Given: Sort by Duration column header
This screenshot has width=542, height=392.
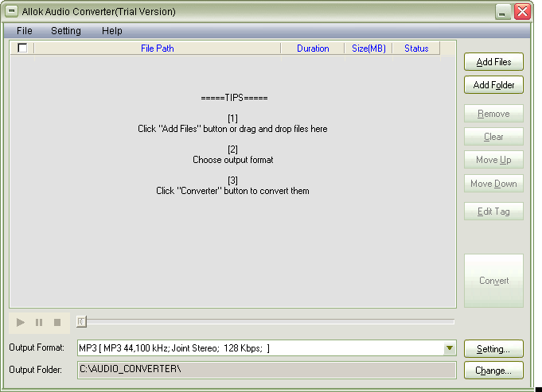Looking at the screenshot, I should pos(313,48).
